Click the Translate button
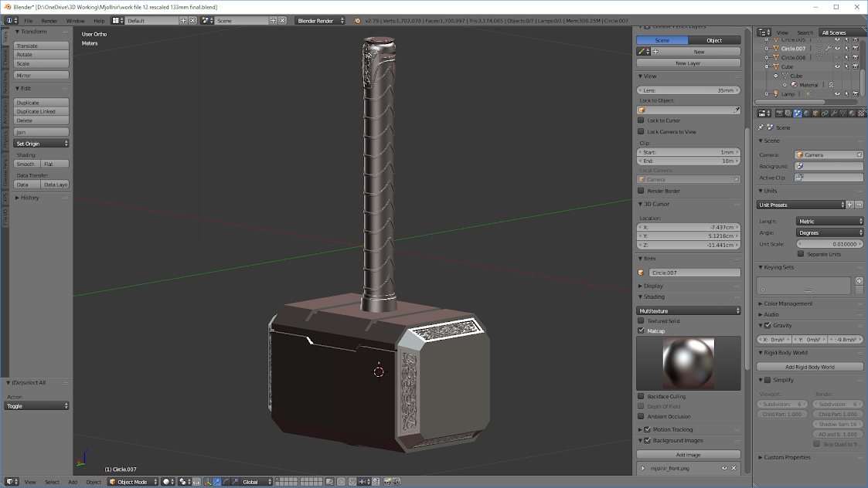 (x=41, y=46)
